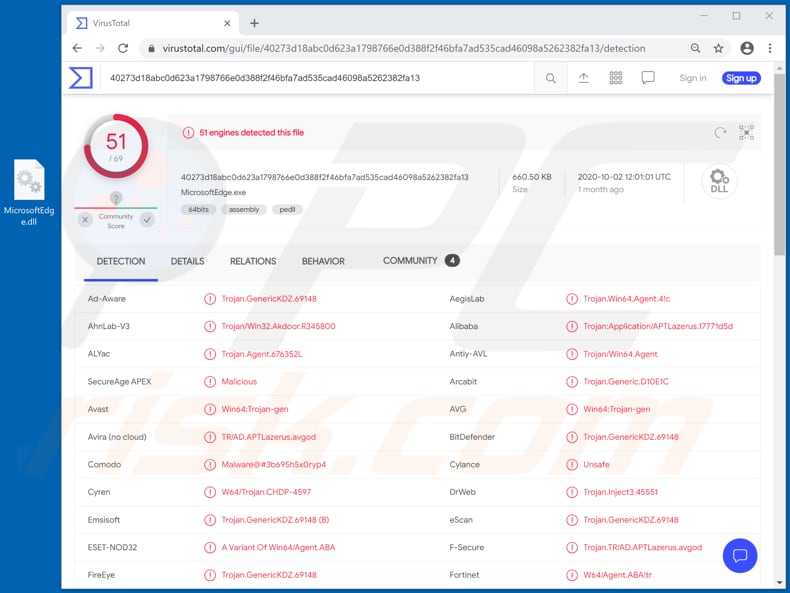This screenshot has width=790, height=593.
Task: Go forward in the browser
Action: coord(100,48)
